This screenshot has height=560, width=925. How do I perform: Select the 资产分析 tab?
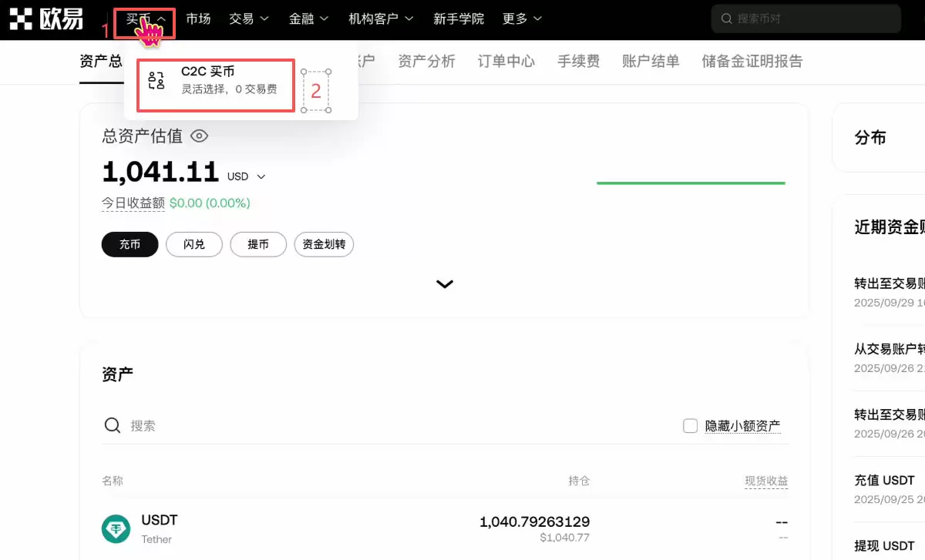coord(426,62)
